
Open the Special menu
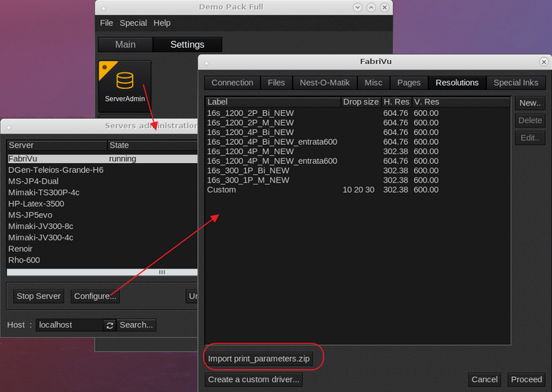tap(133, 24)
